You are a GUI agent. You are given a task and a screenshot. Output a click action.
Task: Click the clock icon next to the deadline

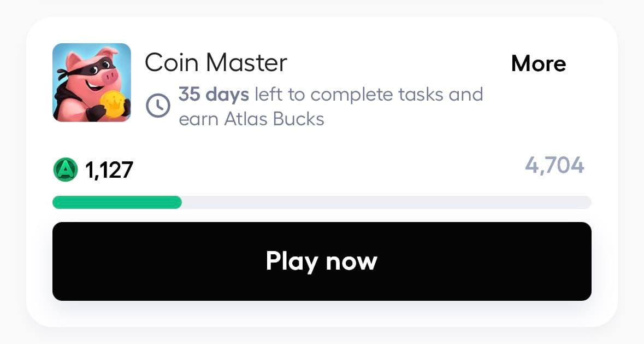click(x=158, y=106)
